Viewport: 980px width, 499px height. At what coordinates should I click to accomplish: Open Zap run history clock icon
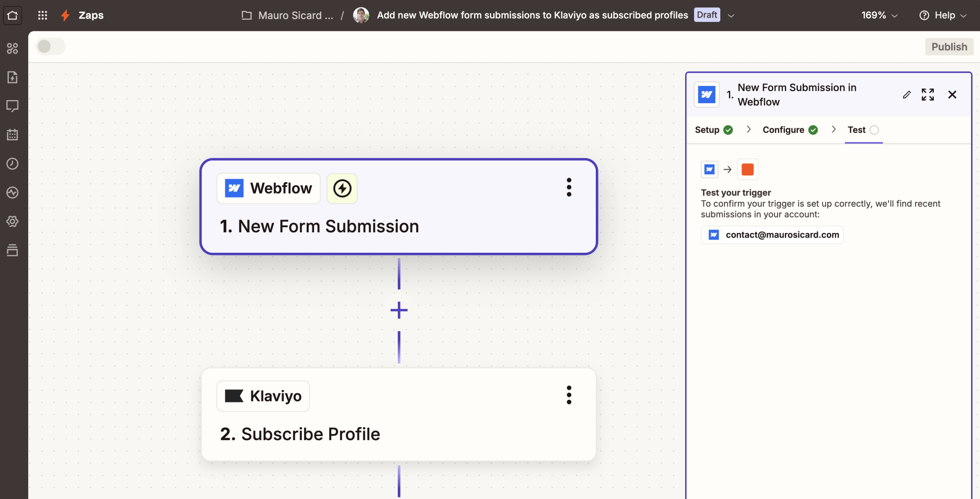(13, 164)
